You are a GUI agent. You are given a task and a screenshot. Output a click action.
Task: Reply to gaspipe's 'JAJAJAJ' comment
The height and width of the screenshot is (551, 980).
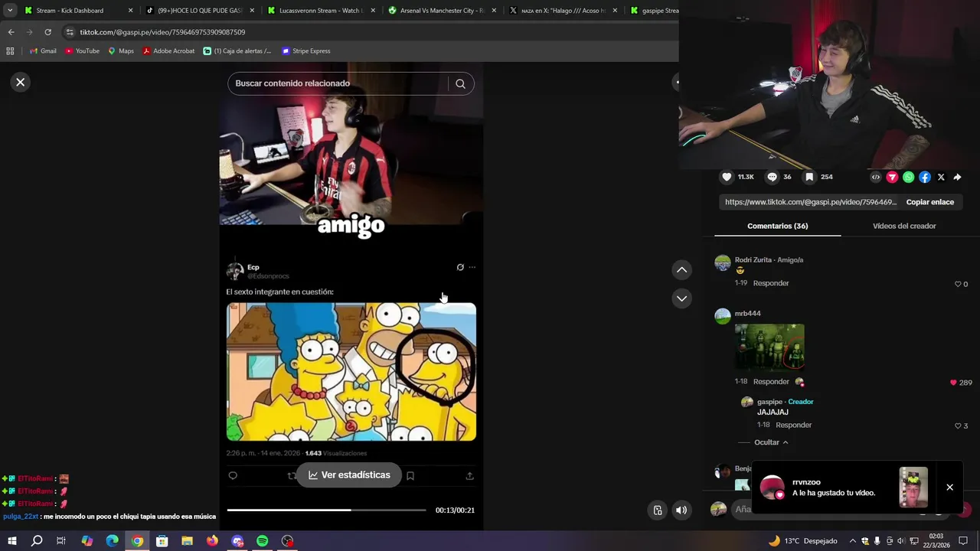(x=793, y=425)
